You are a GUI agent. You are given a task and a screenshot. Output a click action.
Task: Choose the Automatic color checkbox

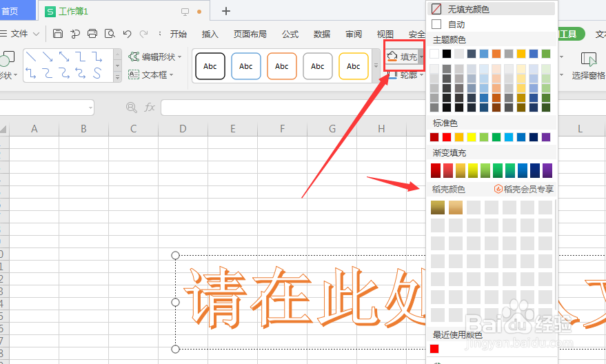(436, 24)
